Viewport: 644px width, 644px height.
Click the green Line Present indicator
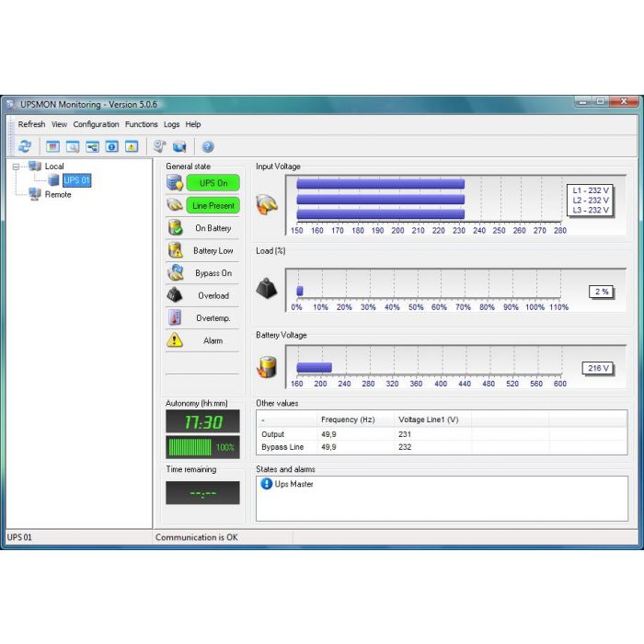(x=213, y=206)
